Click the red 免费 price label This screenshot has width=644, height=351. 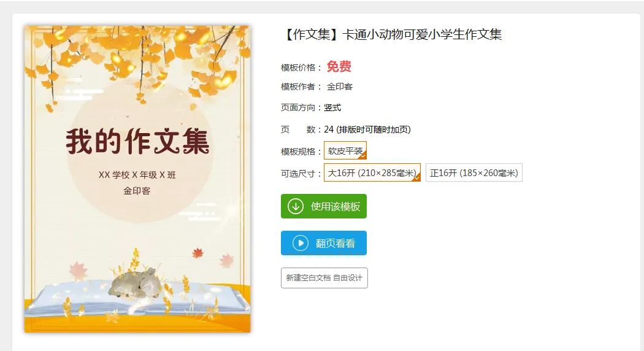[x=339, y=67]
